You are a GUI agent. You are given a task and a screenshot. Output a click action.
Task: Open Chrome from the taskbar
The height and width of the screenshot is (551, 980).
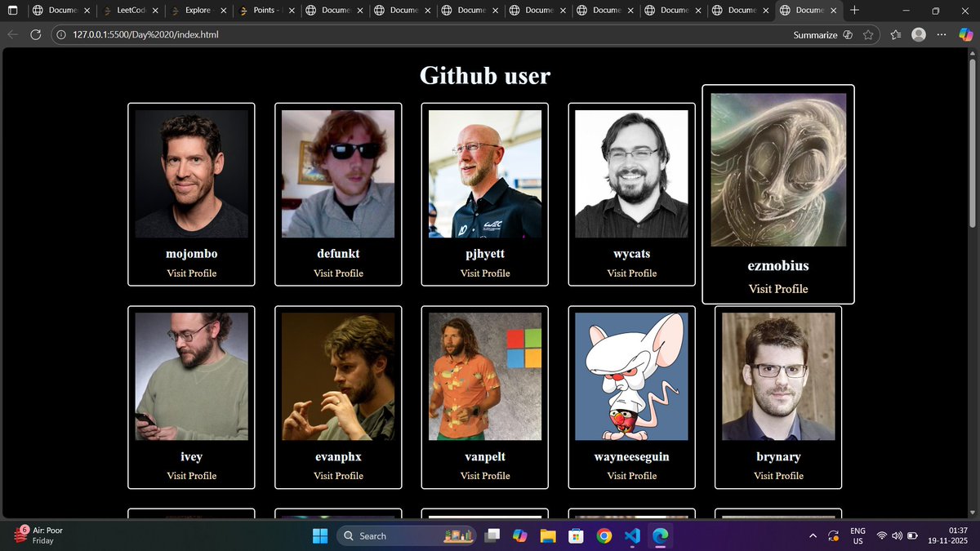click(604, 535)
